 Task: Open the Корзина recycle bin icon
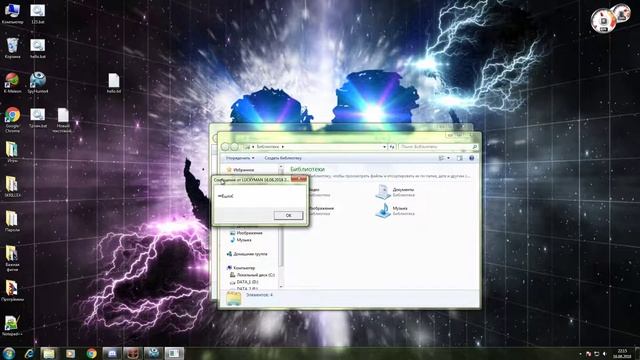12,48
